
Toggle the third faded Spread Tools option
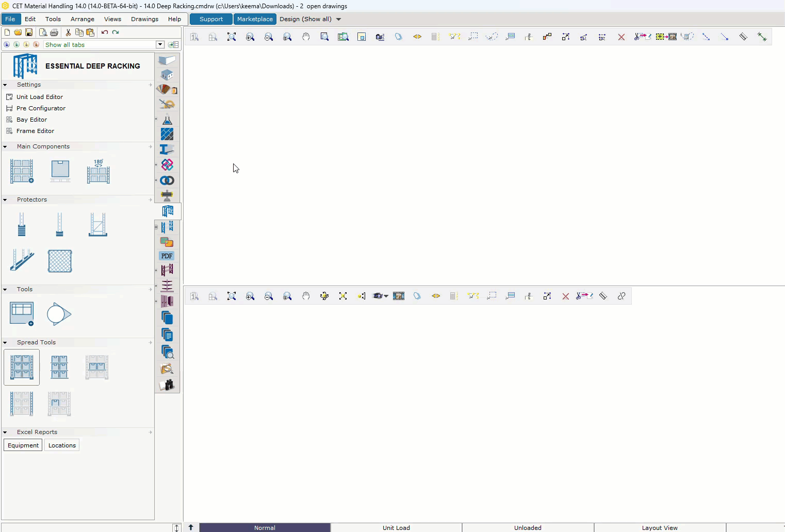97,367
